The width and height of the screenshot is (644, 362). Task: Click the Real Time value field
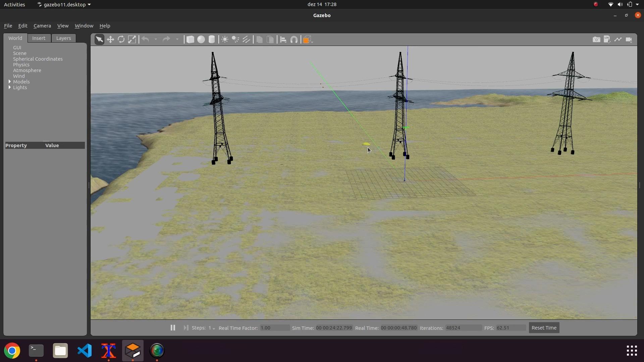click(399, 328)
